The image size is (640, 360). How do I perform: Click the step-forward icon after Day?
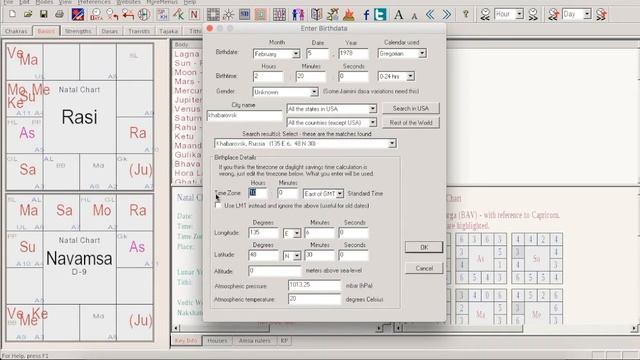point(601,15)
